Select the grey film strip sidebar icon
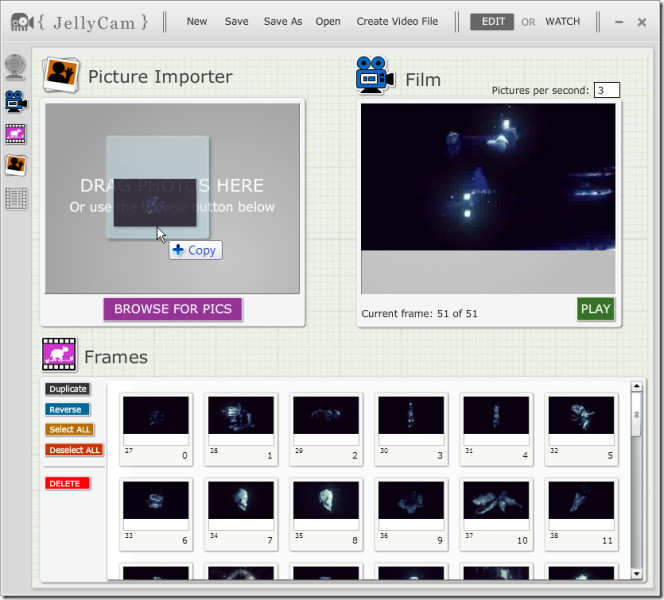Screen dimensions: 664x600 [x=16, y=199]
